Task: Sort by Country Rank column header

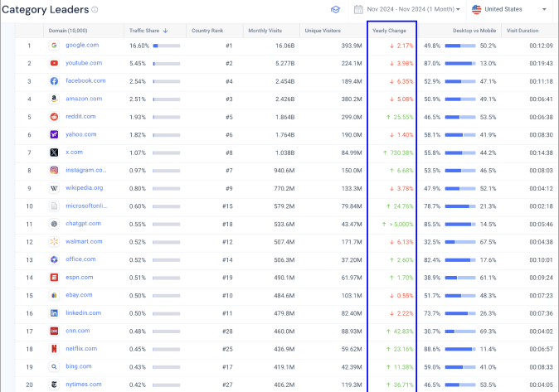Action: (207, 31)
